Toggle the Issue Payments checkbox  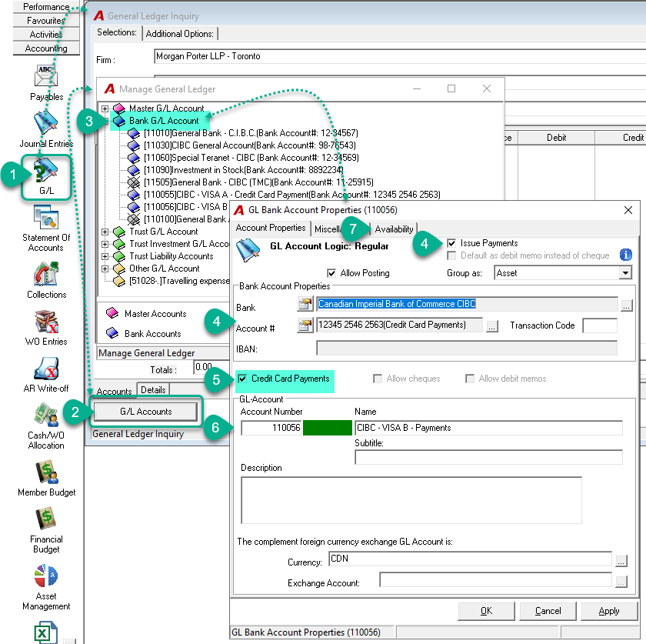tap(451, 243)
